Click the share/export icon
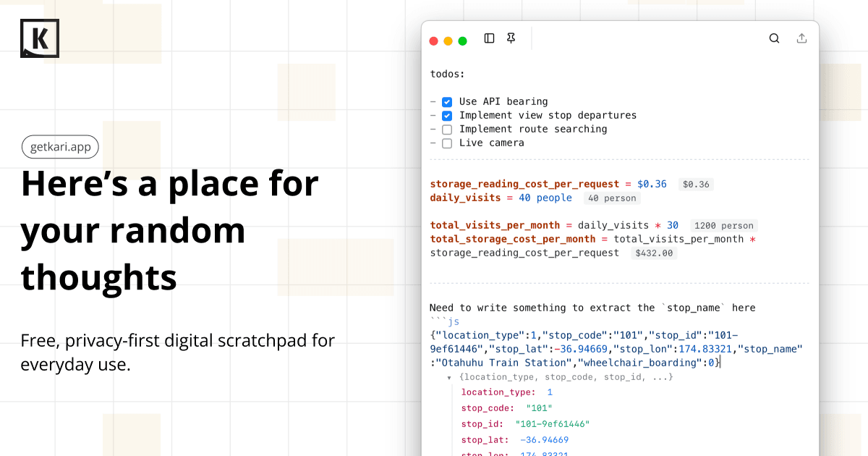Viewport: 868px width, 456px height. 801,38
